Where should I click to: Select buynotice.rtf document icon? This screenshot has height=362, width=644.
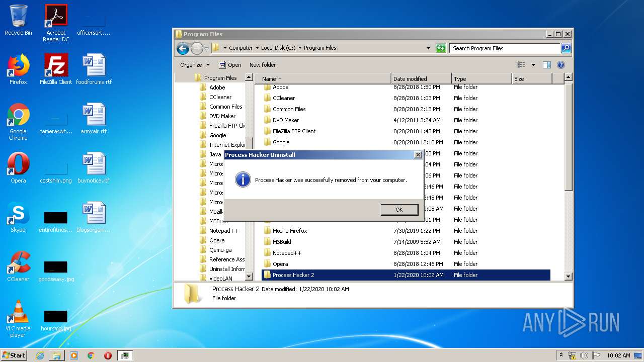click(94, 168)
